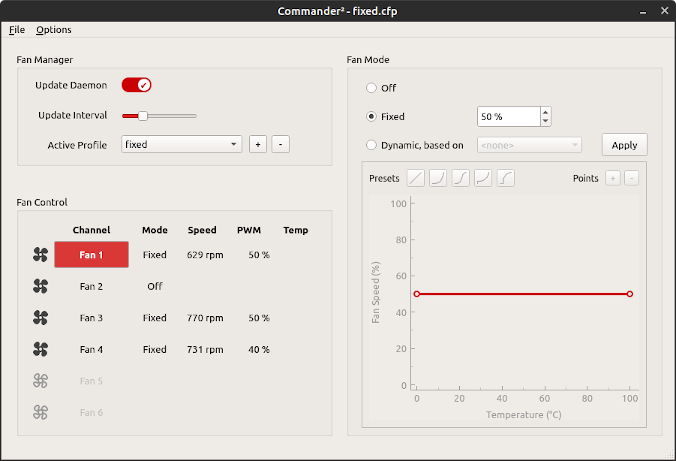Click the 770 rpm speed value

205,318
